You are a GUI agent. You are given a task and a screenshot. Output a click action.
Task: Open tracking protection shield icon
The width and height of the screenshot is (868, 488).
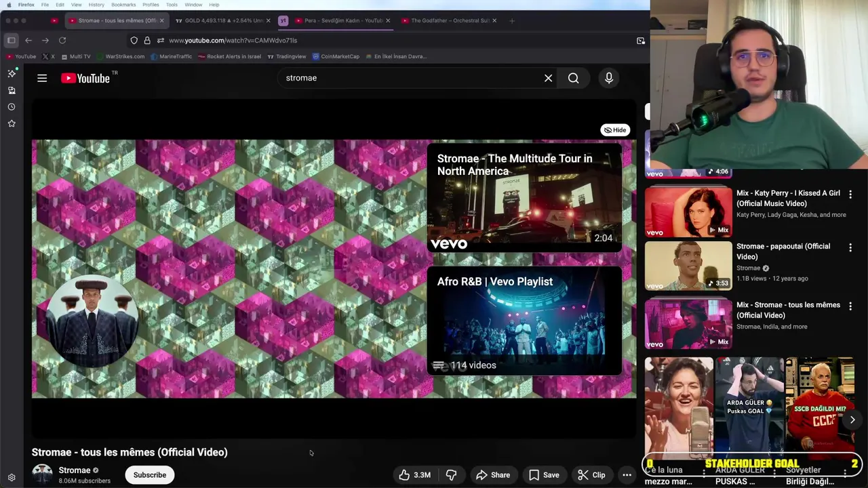click(134, 41)
